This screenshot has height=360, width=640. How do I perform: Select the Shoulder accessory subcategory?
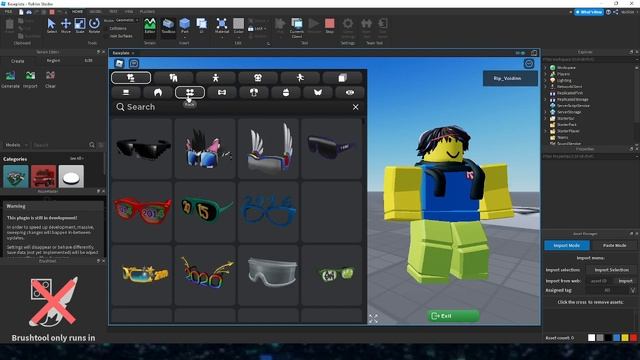click(x=254, y=92)
